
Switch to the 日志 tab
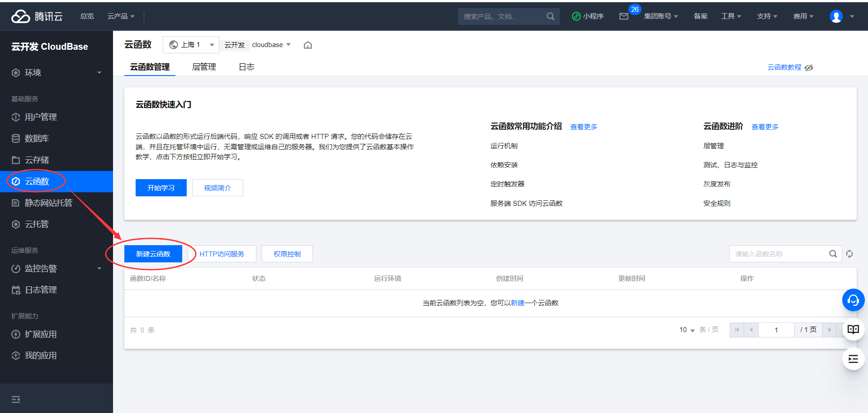246,67
